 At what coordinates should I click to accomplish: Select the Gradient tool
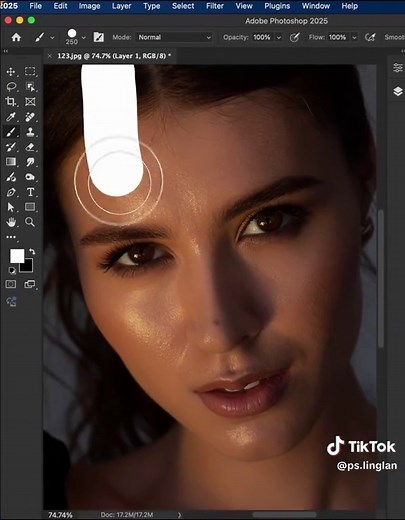(11, 162)
